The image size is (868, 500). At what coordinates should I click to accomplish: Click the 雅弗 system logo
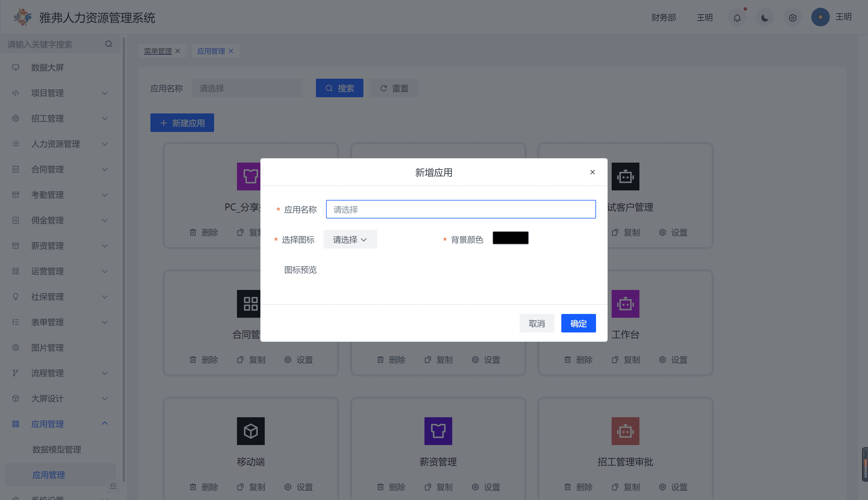pyautogui.click(x=22, y=17)
